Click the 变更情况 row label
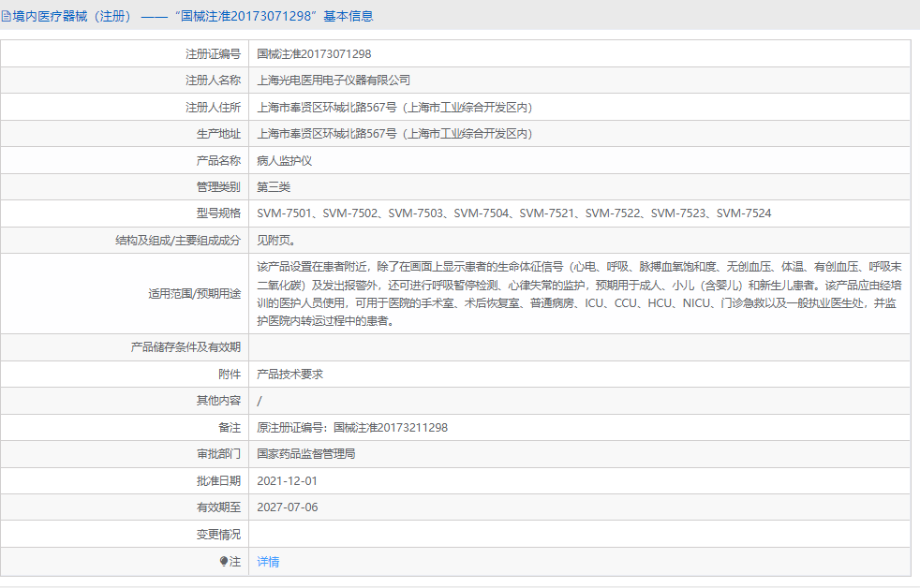Image resolution: width=920 pixels, height=588 pixels. tap(218, 534)
